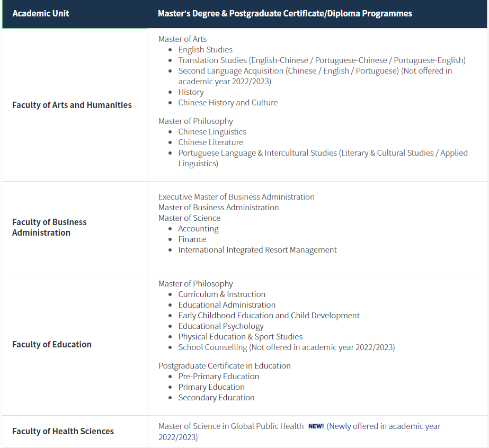Open the Chinese Linguistics programme

[x=212, y=131]
